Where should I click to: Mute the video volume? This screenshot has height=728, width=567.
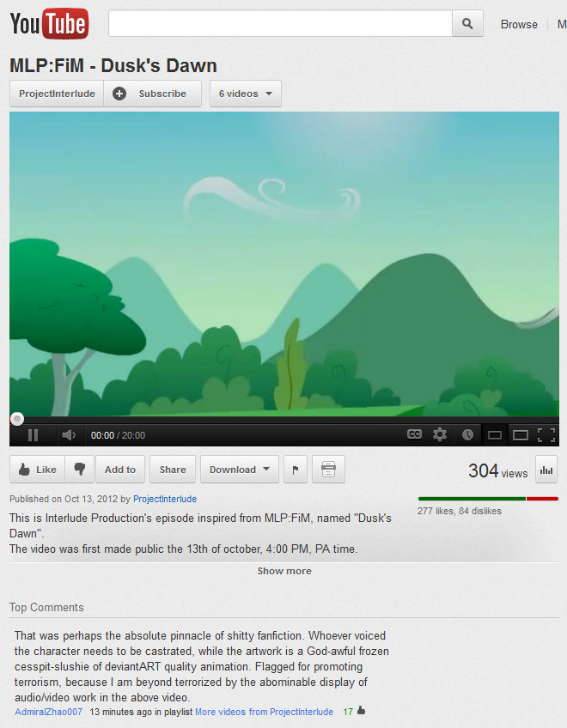pos(69,435)
